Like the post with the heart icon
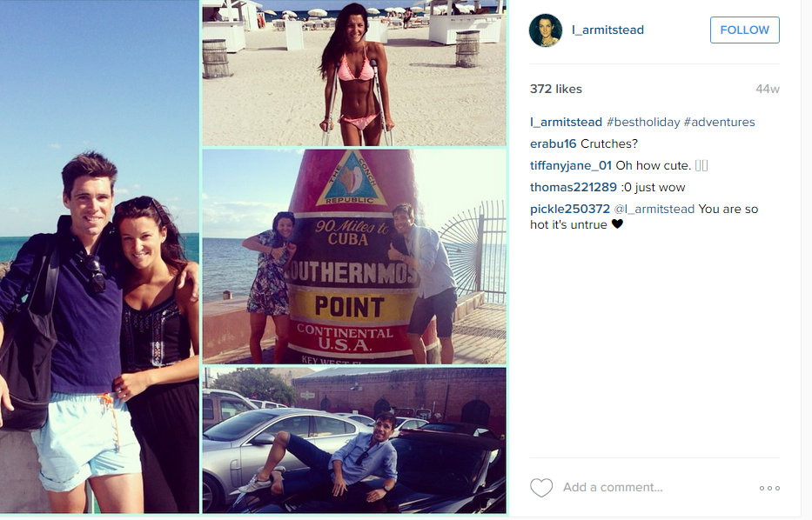 point(541,488)
